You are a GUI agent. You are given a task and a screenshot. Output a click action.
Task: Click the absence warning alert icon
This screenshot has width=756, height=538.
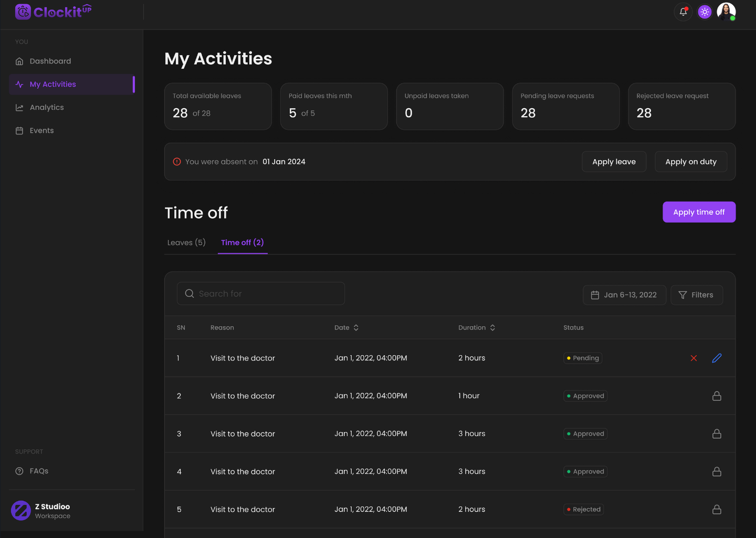[177, 162]
